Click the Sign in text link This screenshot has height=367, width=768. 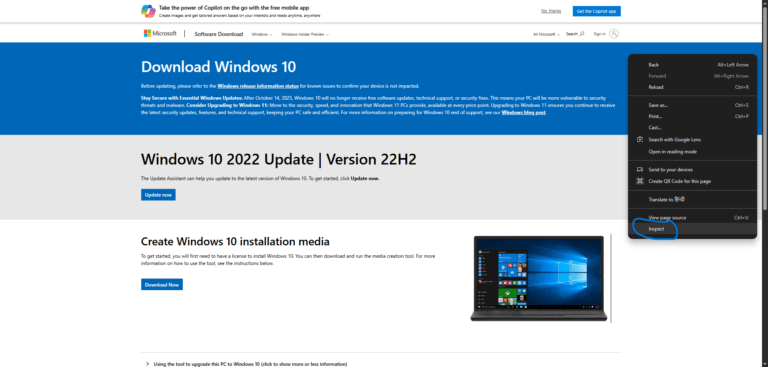(x=600, y=34)
